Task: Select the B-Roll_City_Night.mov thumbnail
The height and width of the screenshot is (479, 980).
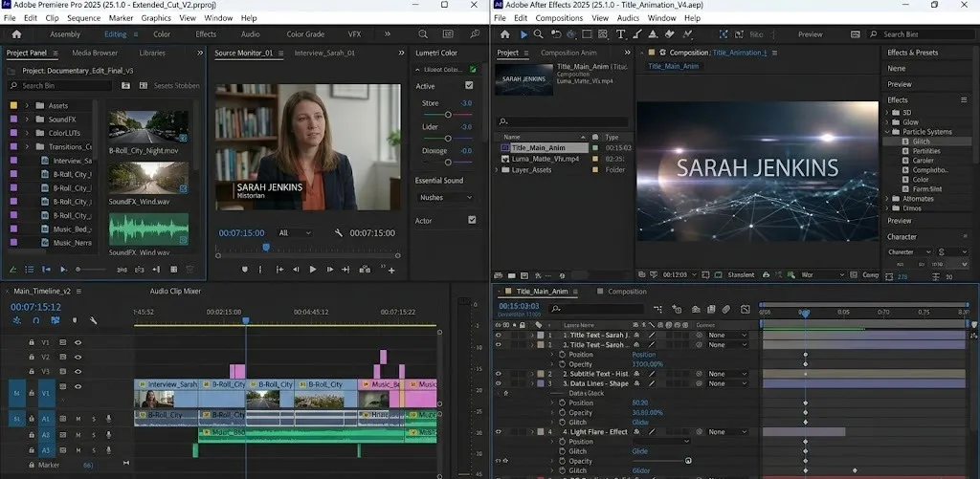Action: pyautogui.click(x=148, y=127)
